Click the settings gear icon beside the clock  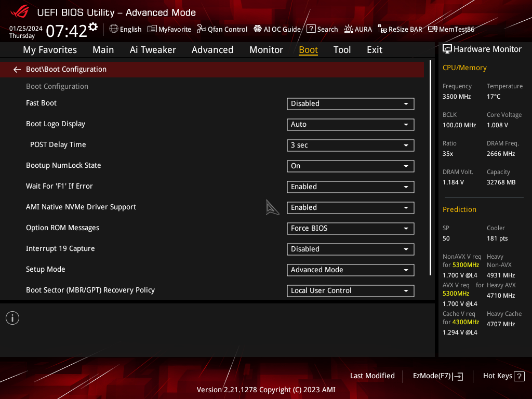(x=93, y=26)
